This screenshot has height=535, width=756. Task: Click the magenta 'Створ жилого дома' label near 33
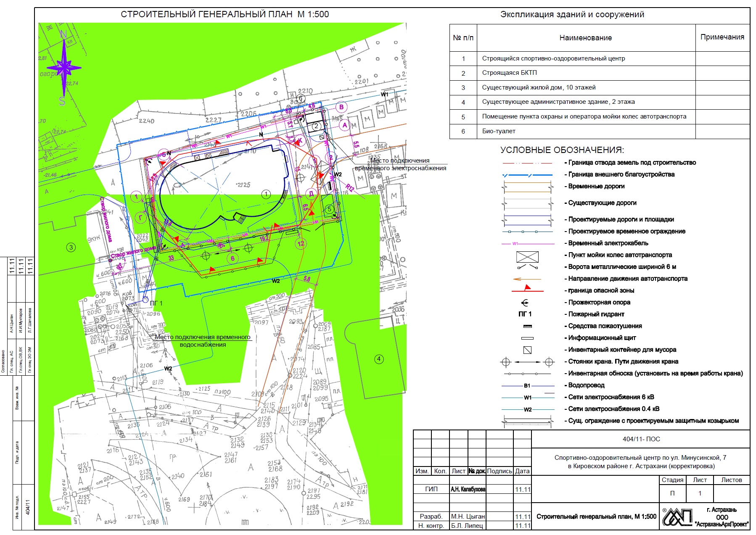point(133,252)
